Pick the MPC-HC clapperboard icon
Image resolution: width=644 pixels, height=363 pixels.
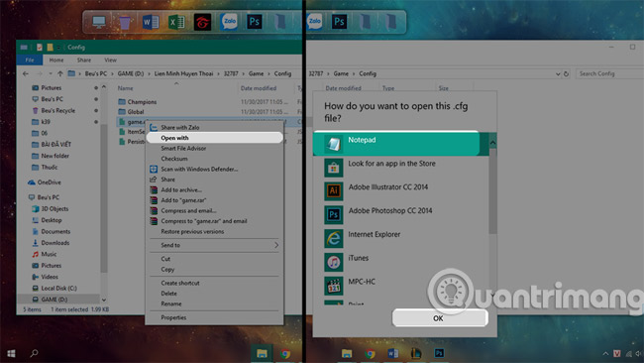tap(334, 286)
